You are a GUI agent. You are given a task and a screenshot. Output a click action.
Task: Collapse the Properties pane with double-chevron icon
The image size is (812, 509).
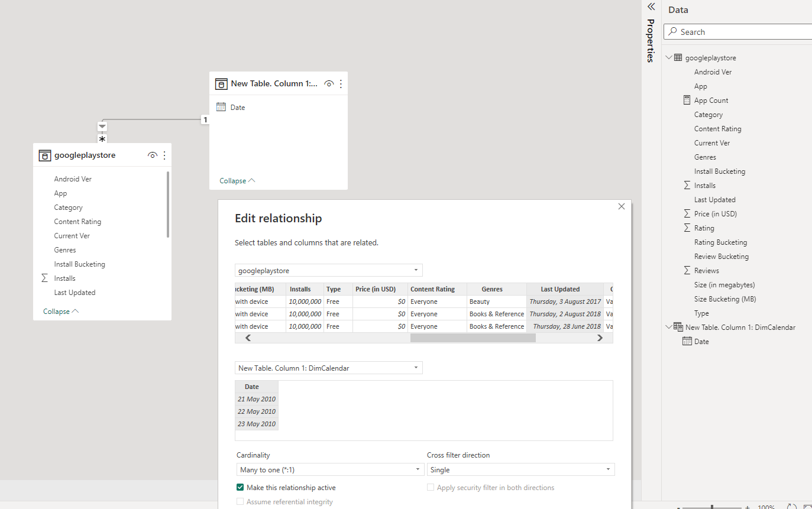click(651, 7)
